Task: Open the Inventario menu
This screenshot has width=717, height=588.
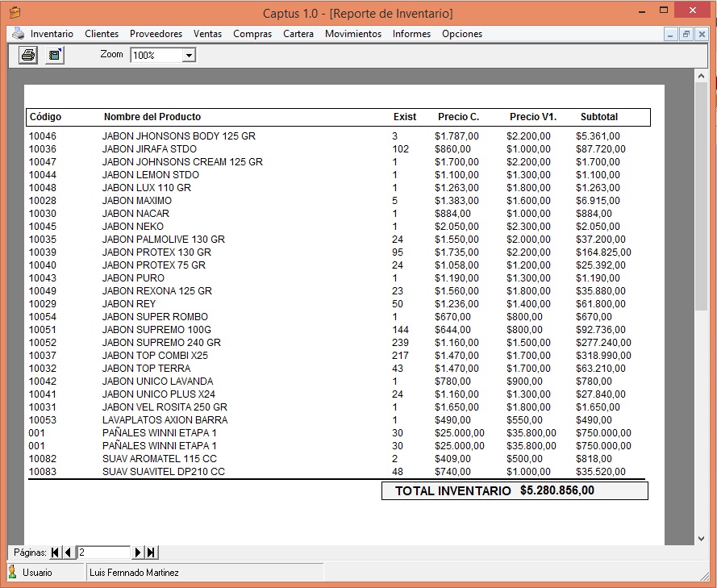Action: tap(52, 34)
